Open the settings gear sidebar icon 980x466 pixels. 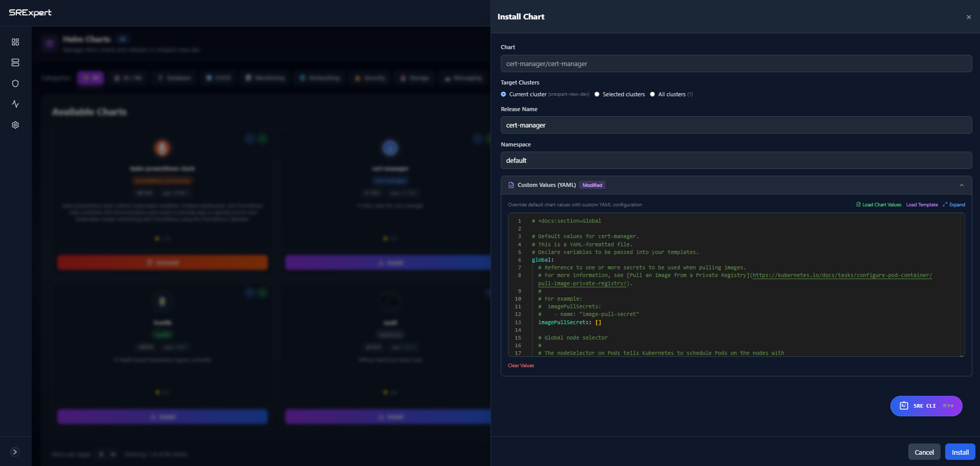pos(15,125)
